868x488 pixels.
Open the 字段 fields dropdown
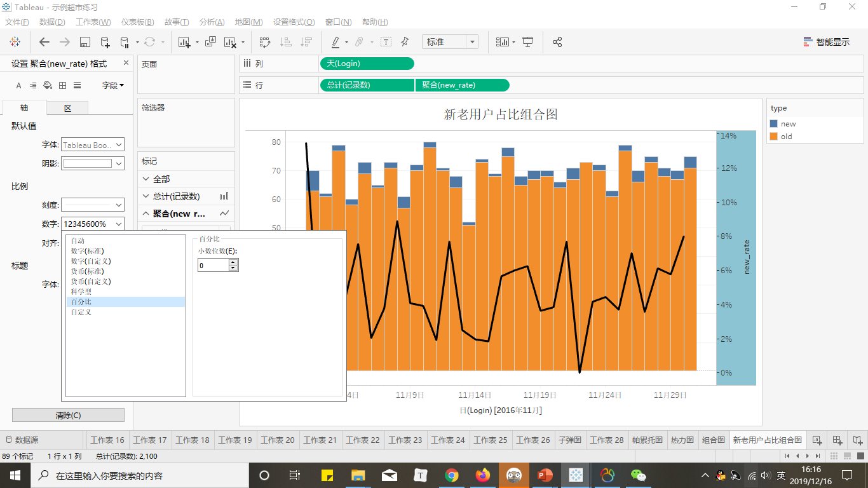[x=113, y=85]
